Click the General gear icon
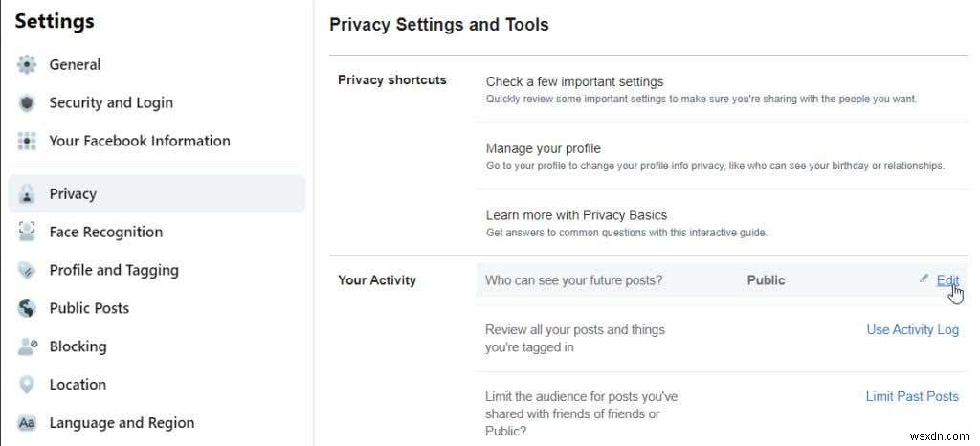This screenshot has width=980, height=446. [27, 65]
